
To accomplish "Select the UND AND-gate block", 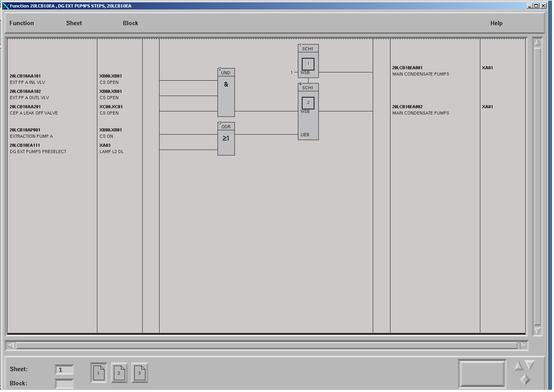I will 226,92.
